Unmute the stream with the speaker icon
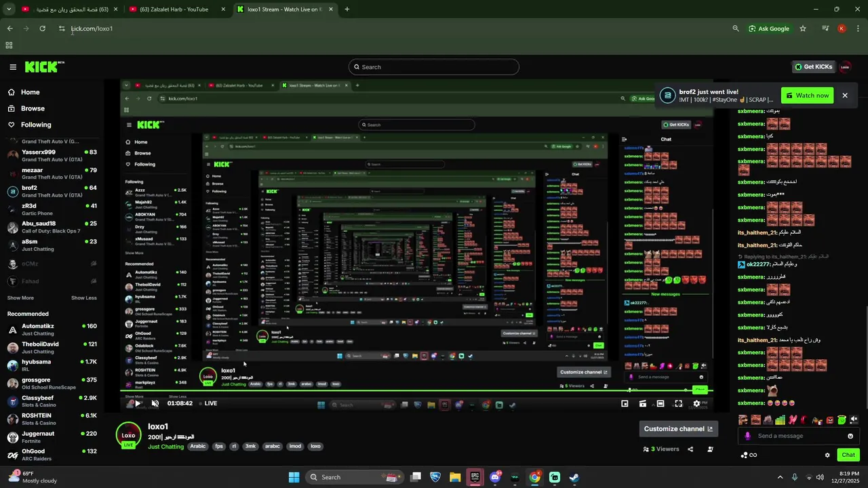This screenshot has height=488, width=868. 155,403
